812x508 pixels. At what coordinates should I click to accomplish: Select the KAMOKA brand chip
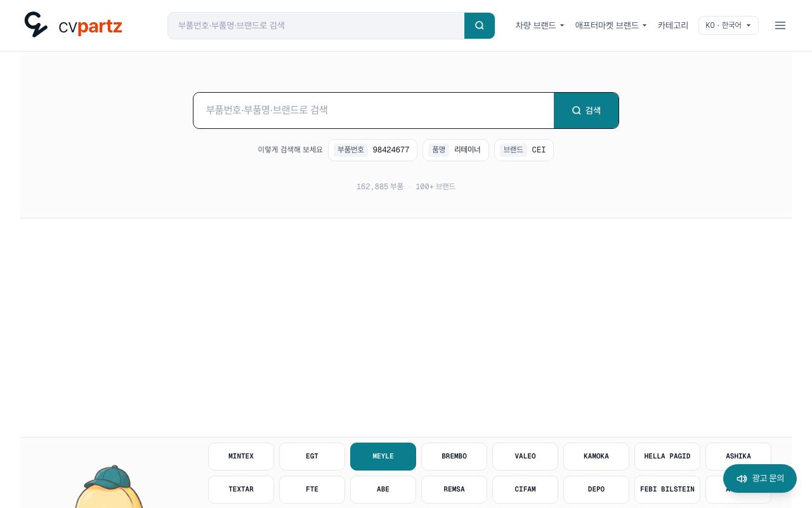point(596,457)
